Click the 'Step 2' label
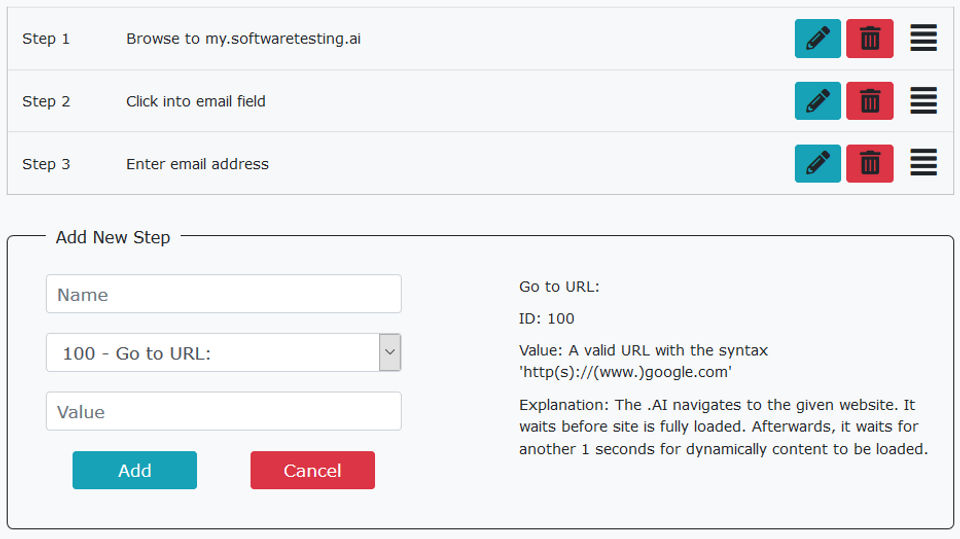The width and height of the screenshot is (960, 539). click(46, 101)
